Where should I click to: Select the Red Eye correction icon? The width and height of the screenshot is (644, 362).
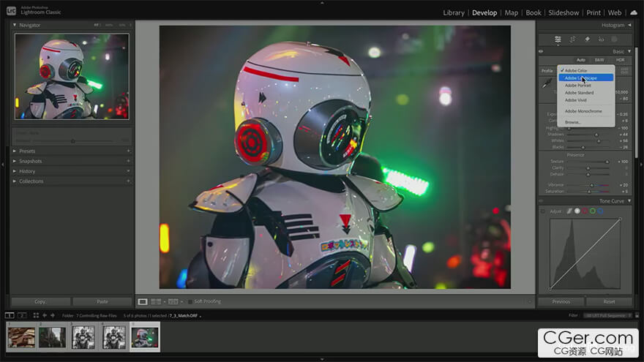(x=600, y=39)
